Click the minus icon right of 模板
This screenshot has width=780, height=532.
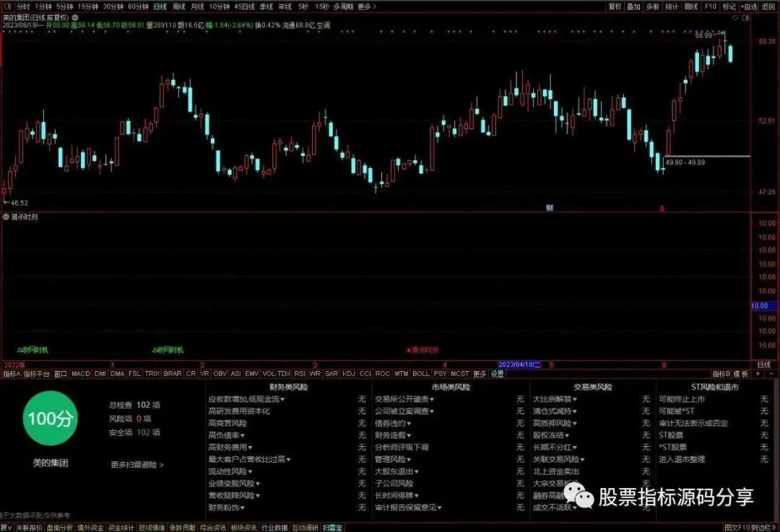(771, 373)
